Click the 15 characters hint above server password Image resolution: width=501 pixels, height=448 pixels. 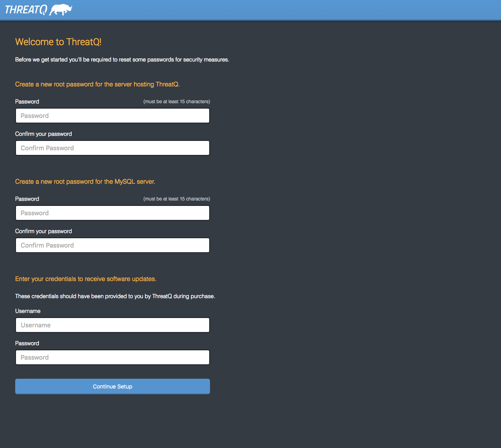(176, 102)
